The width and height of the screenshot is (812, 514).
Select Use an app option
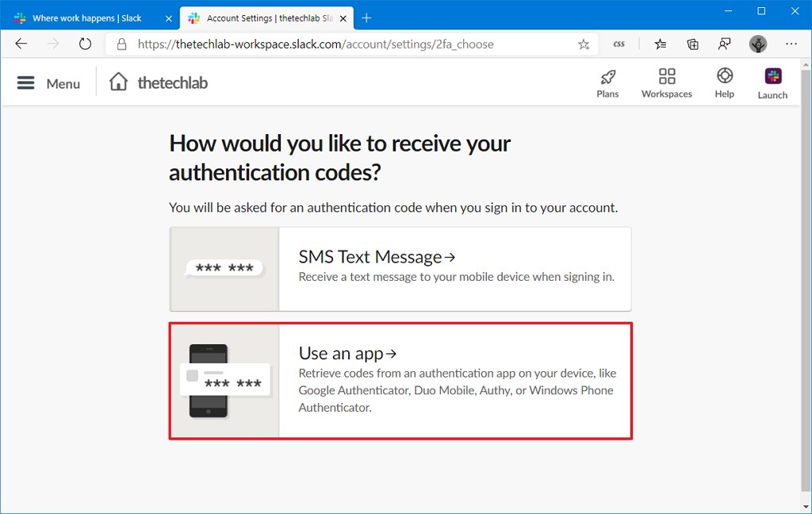tap(400, 381)
